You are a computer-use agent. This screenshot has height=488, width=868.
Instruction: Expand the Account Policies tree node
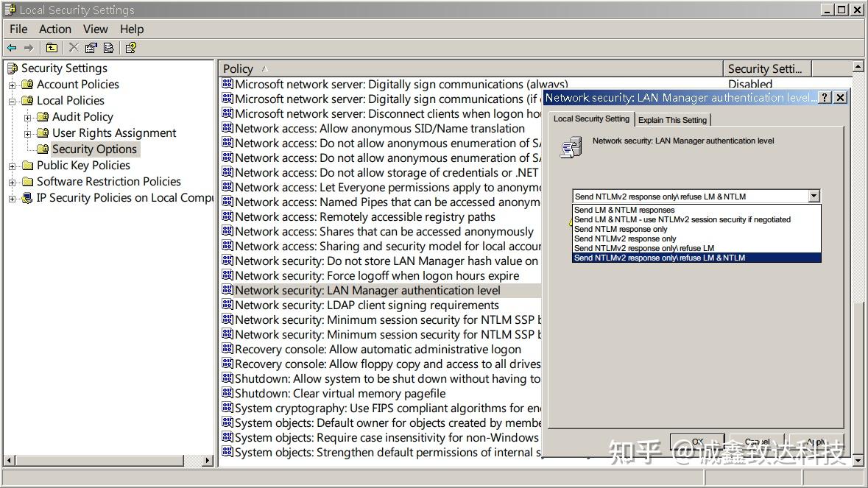point(13,85)
